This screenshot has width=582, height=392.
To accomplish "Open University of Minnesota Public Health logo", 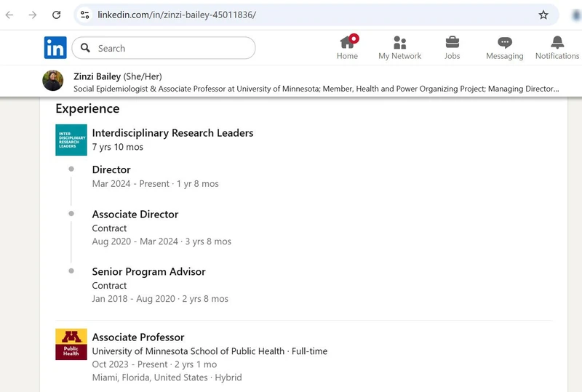I will tap(71, 344).
